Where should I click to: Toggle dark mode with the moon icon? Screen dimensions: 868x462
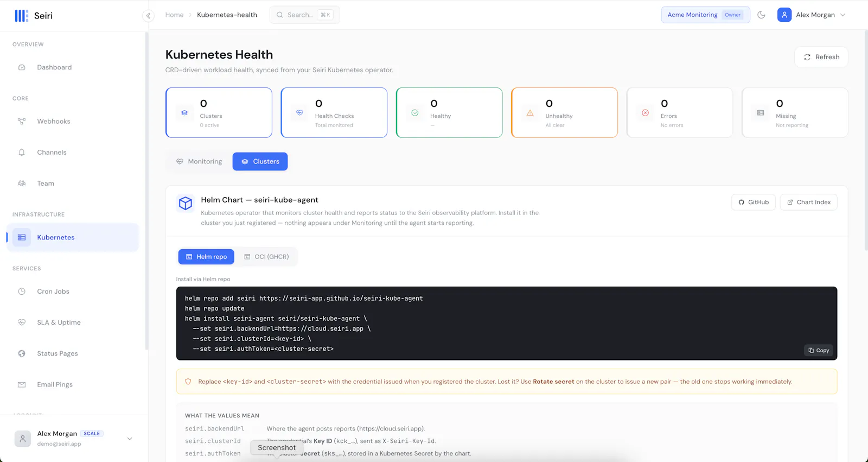coord(761,15)
